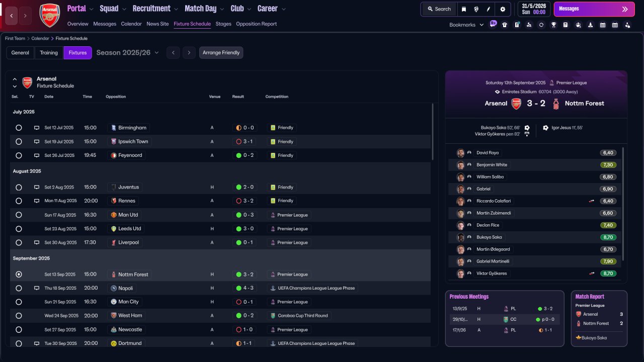Open the bookmark flag icon beside Search
The height and width of the screenshot is (362, 644).
pyautogui.click(x=463, y=9)
